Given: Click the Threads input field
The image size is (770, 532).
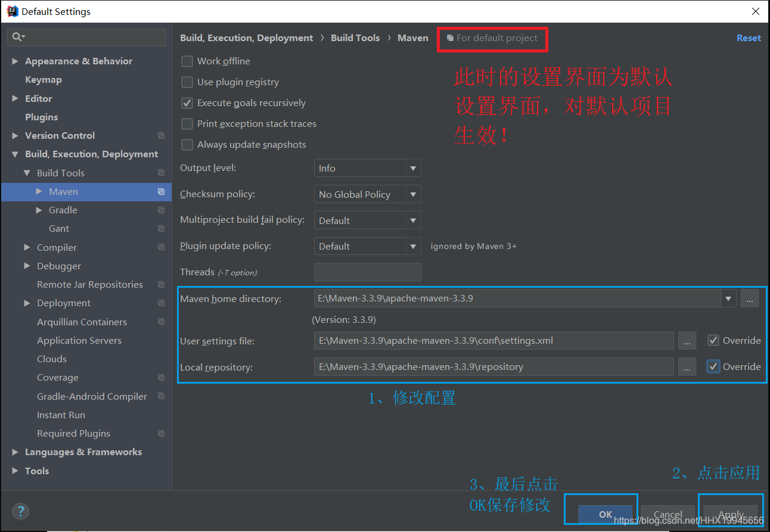Looking at the screenshot, I should [x=367, y=272].
